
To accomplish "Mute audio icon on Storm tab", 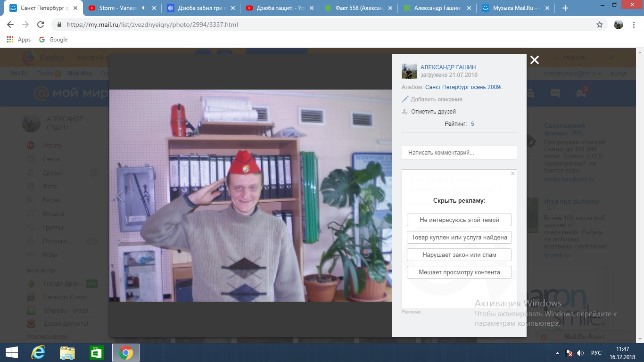I will point(143,8).
